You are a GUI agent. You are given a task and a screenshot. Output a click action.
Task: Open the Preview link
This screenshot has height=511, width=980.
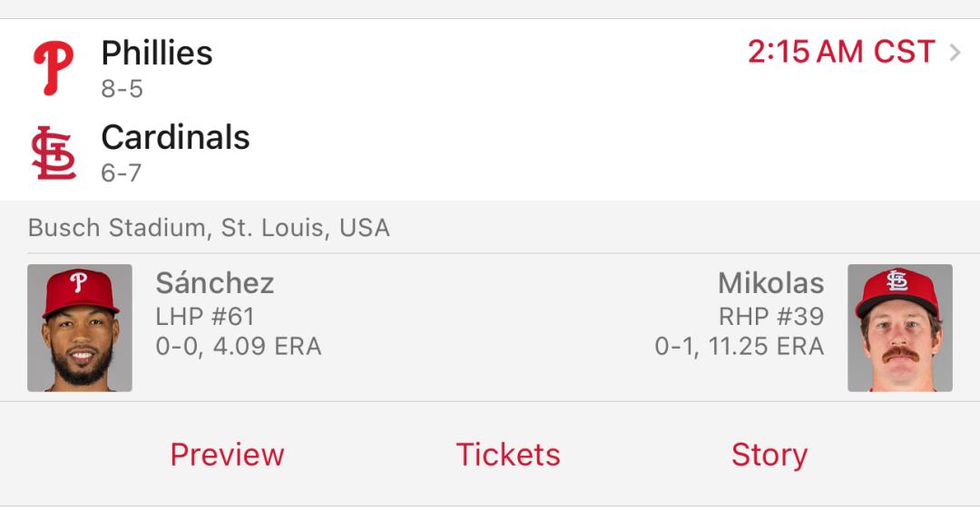pos(227,455)
